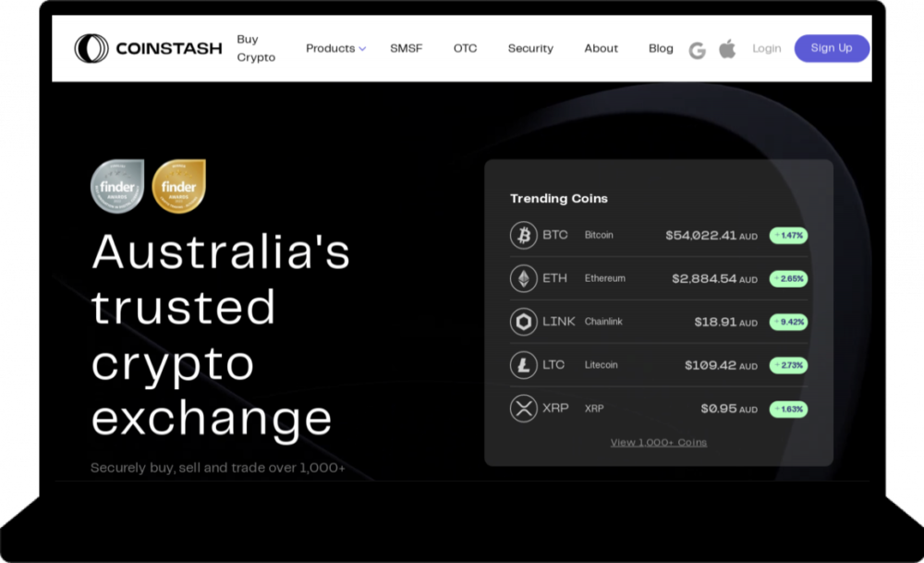924x563 pixels.
Task: Click the ETH ticker text
Action: click(x=554, y=278)
